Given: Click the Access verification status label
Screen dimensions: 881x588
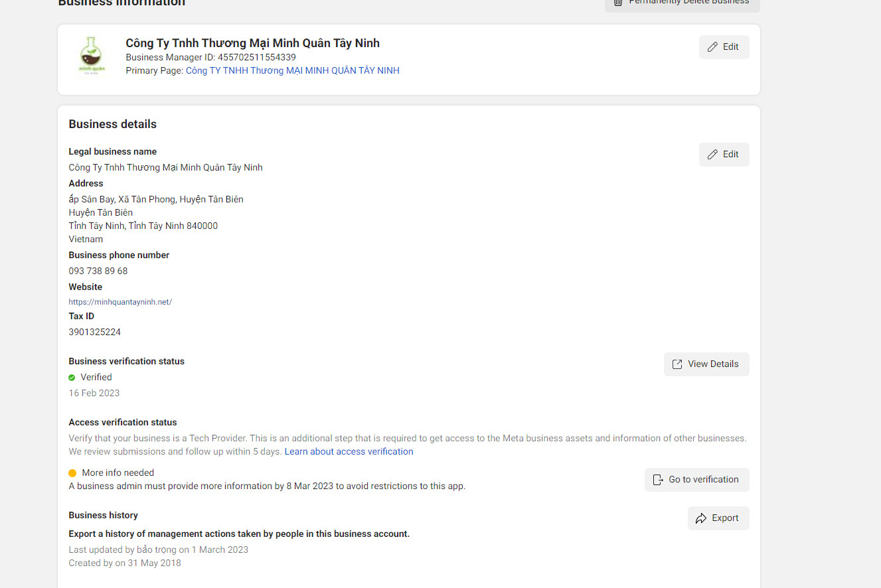Looking at the screenshot, I should point(123,422).
